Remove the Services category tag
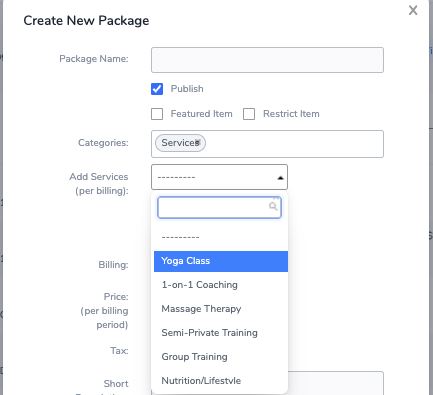Image resolution: width=433 pixels, height=395 pixels. [x=198, y=142]
